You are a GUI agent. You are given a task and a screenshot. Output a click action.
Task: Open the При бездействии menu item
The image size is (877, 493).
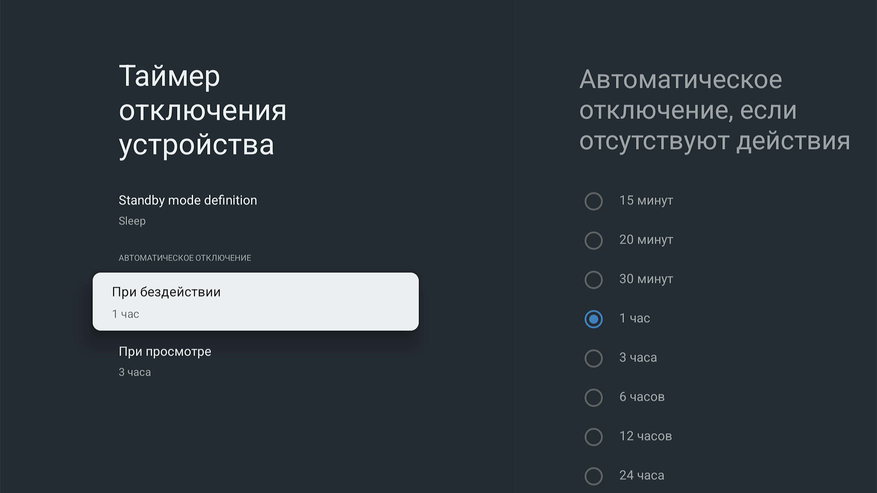pos(255,302)
